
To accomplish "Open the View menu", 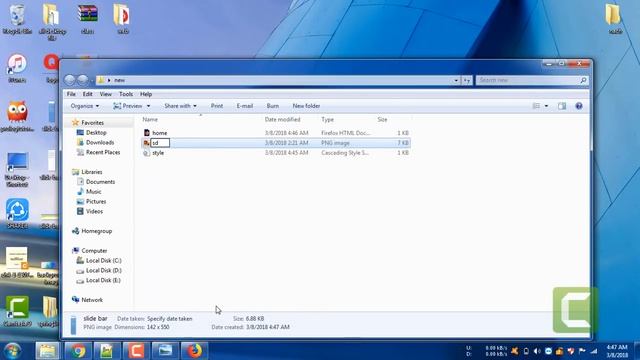I will pyautogui.click(x=105, y=94).
